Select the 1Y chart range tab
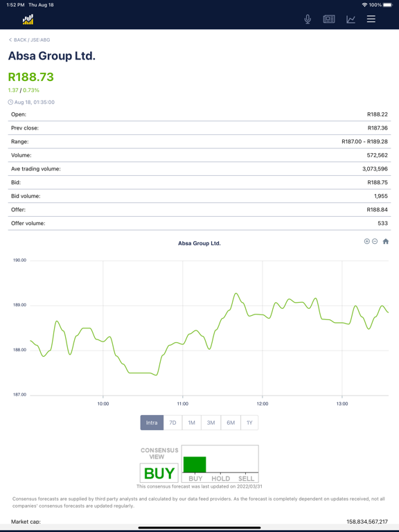Viewport: 399px width, 532px height. 249,423
